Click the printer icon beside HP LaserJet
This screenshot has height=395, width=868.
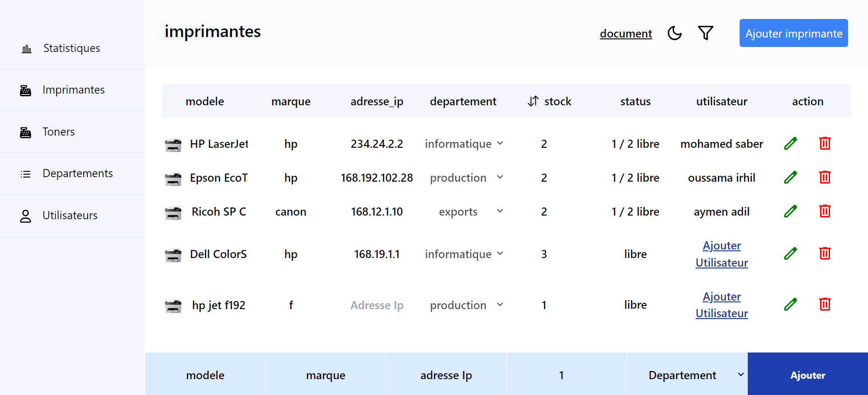[173, 145]
